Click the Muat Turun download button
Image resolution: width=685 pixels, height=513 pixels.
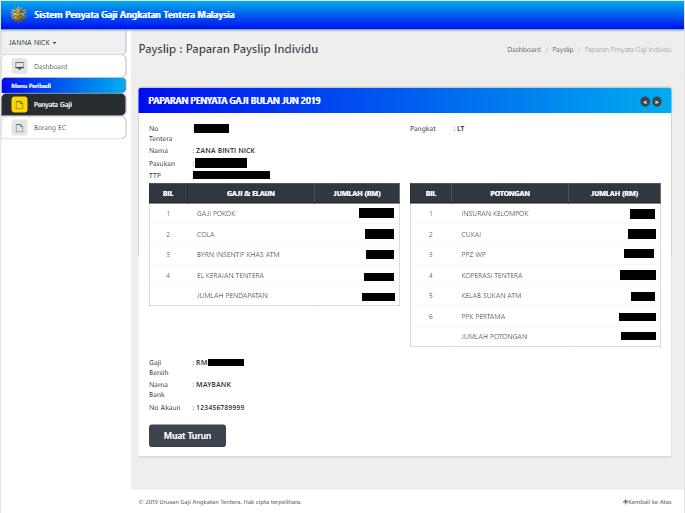187,436
